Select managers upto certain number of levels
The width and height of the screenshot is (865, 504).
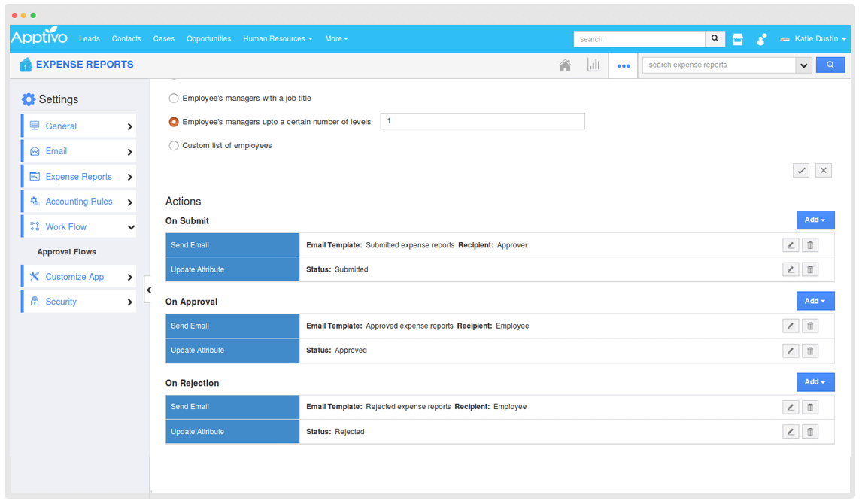(174, 122)
